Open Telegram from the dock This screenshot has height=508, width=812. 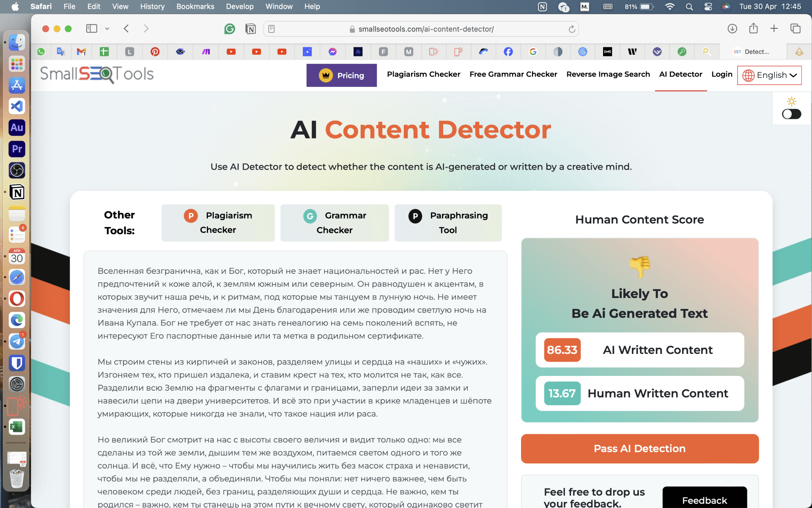click(17, 341)
